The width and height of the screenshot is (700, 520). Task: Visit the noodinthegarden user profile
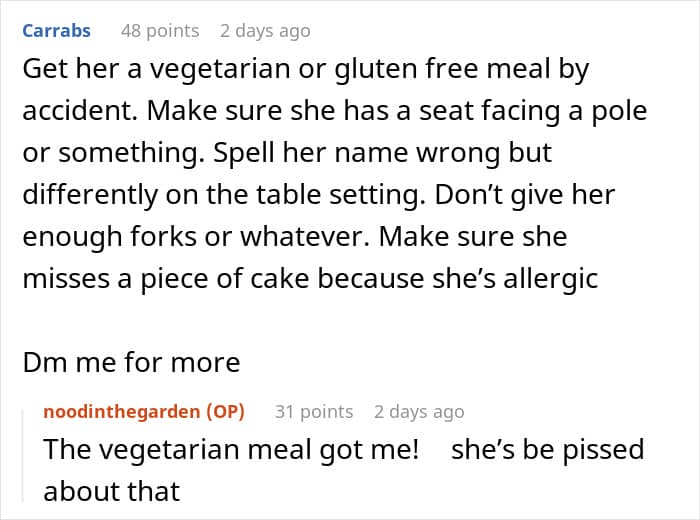point(121,412)
